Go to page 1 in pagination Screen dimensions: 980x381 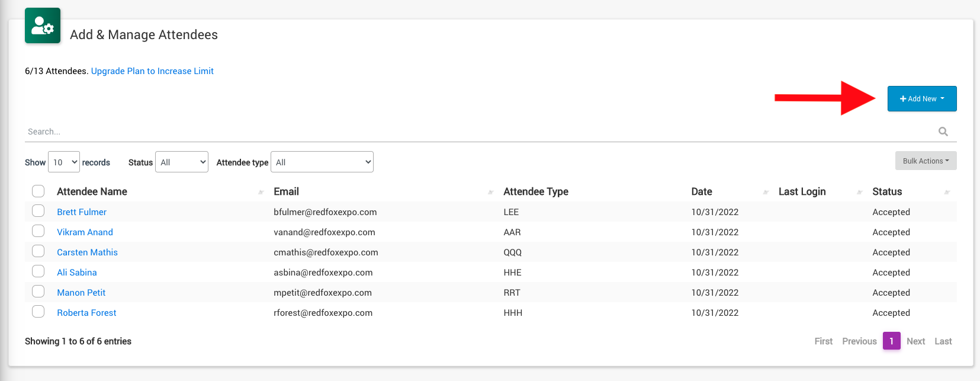pyautogui.click(x=891, y=341)
